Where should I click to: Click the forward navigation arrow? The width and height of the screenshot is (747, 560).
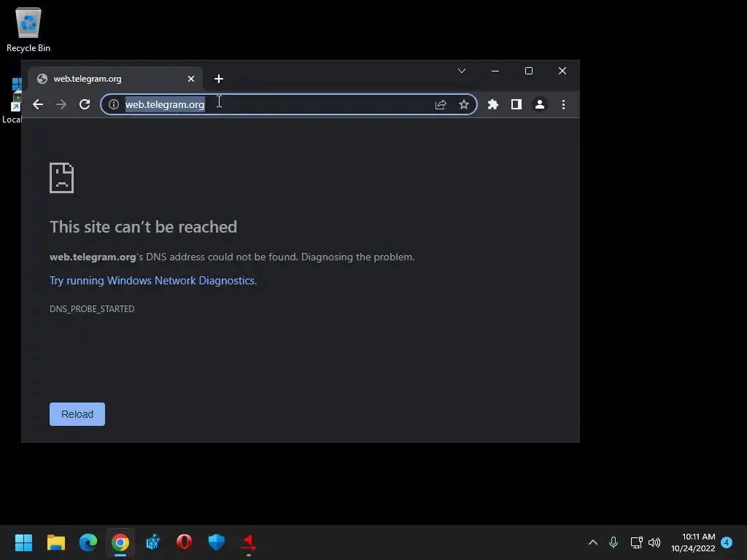coord(61,104)
